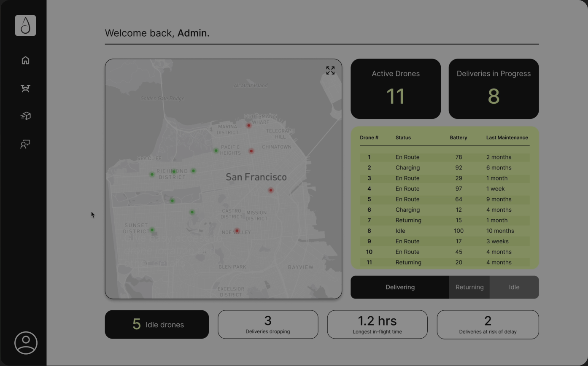Click the Charging status of drone 2

click(407, 167)
